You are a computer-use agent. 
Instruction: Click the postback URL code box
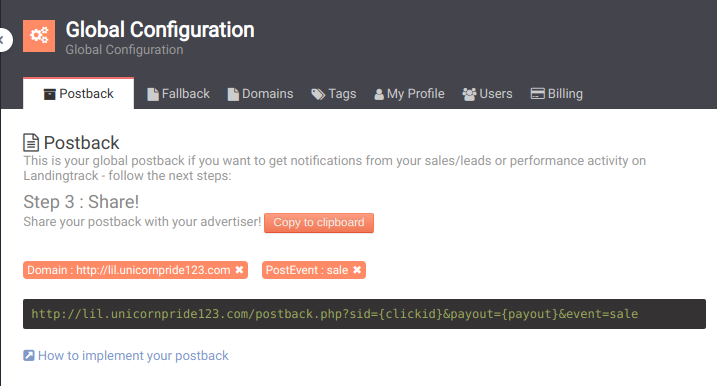(x=364, y=314)
